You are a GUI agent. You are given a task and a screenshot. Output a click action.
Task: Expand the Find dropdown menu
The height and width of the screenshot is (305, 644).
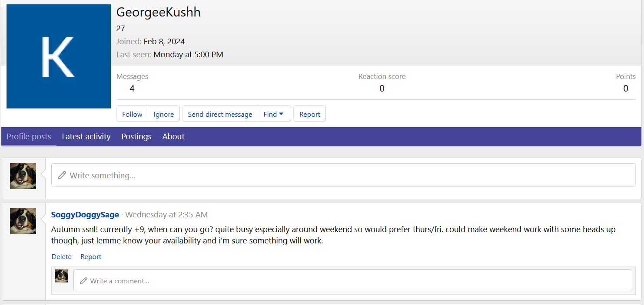(x=274, y=114)
